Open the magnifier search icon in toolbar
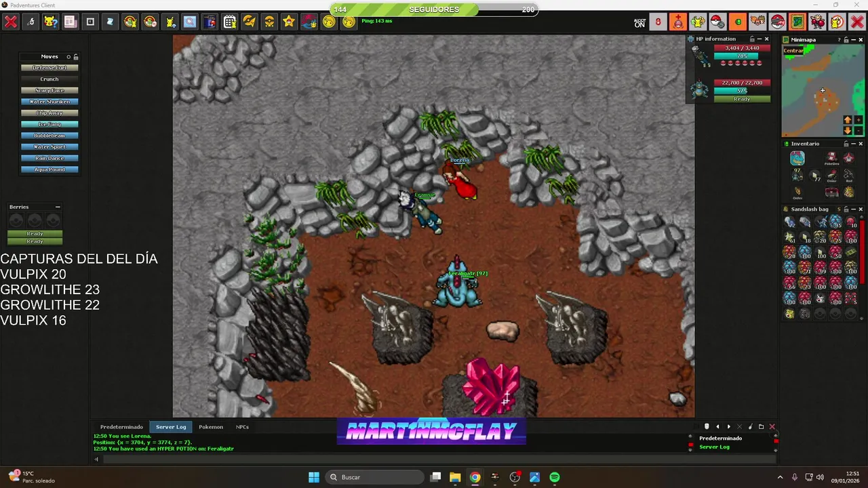Image resolution: width=868 pixels, height=488 pixels. pos(190,22)
